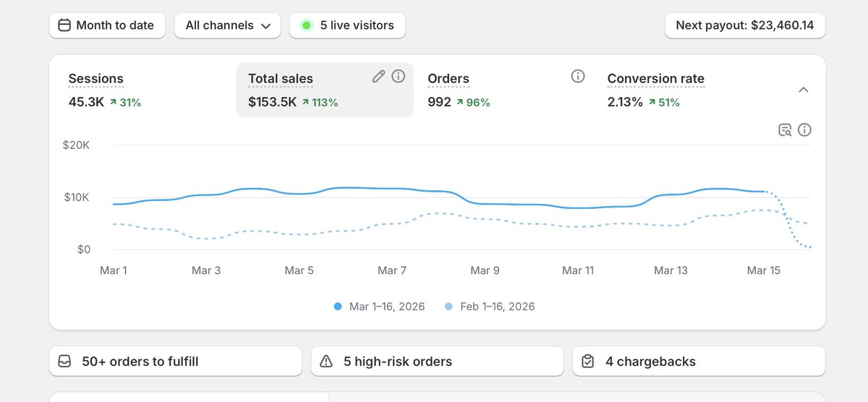Click the 96% orders increase indicator
Screen dimensions: 868x402
(x=473, y=103)
